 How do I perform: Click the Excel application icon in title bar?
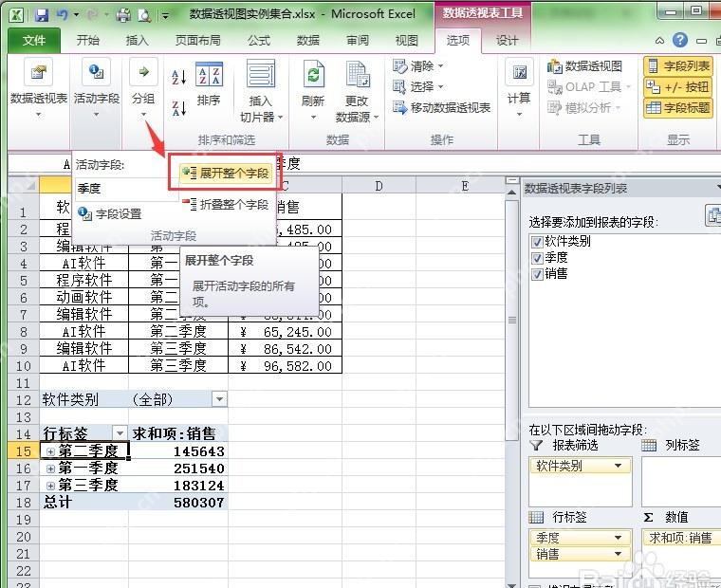pos(16,15)
